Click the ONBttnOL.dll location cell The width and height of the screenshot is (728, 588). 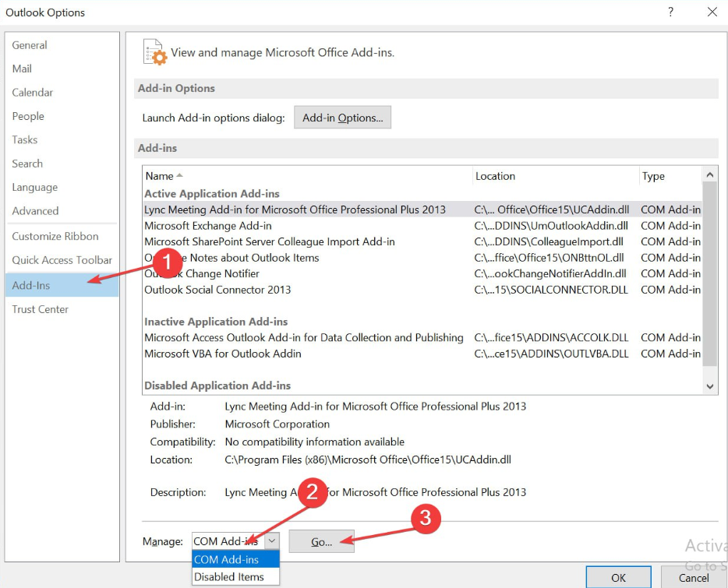click(550, 258)
